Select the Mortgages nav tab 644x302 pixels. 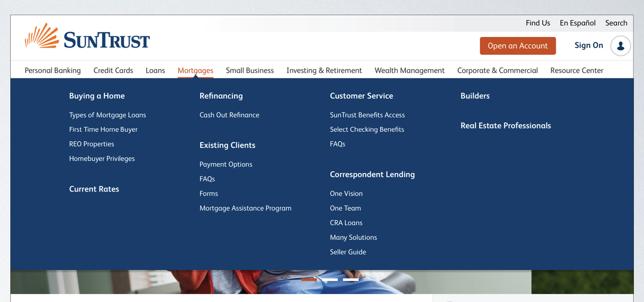tap(195, 70)
